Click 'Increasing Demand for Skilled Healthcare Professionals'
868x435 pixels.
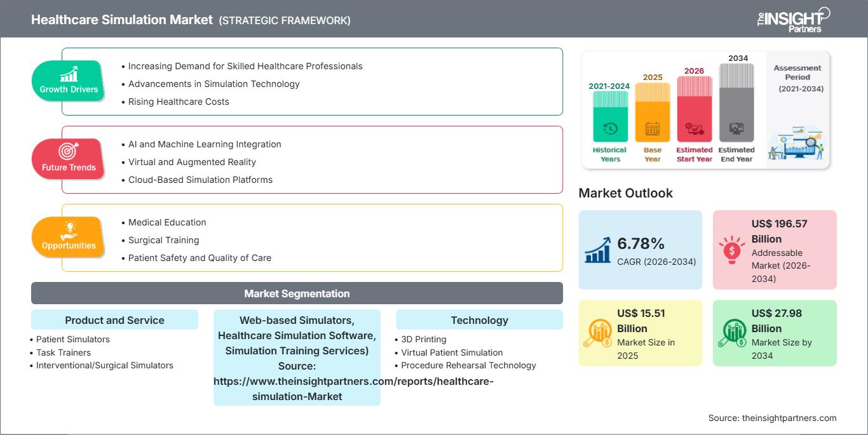point(245,66)
